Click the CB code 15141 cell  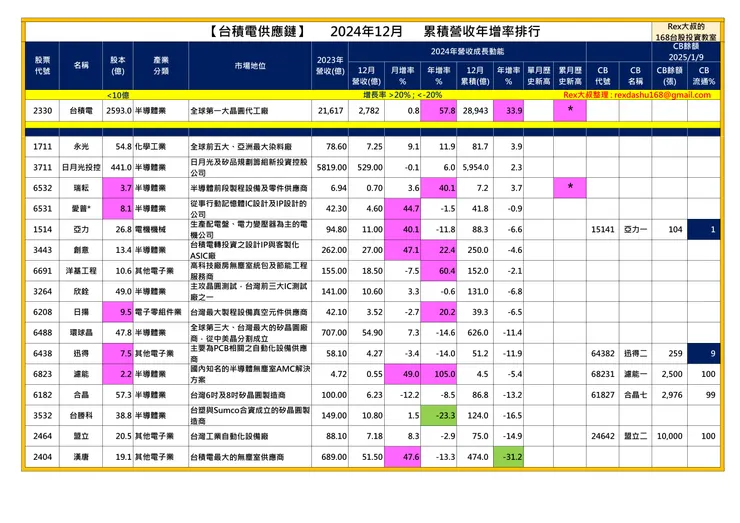pos(603,229)
